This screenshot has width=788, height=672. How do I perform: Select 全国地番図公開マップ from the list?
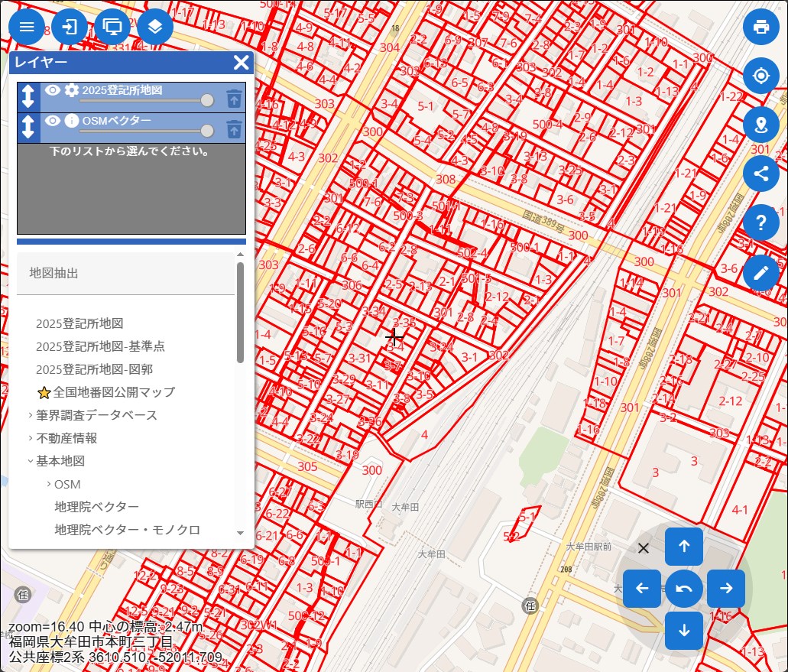click(114, 392)
